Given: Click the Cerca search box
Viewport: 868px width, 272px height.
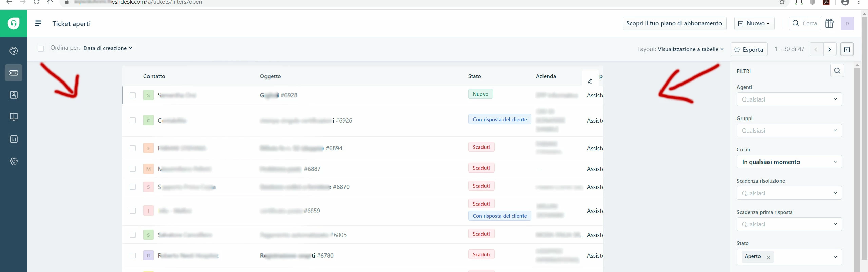Looking at the screenshot, I should point(805,23).
